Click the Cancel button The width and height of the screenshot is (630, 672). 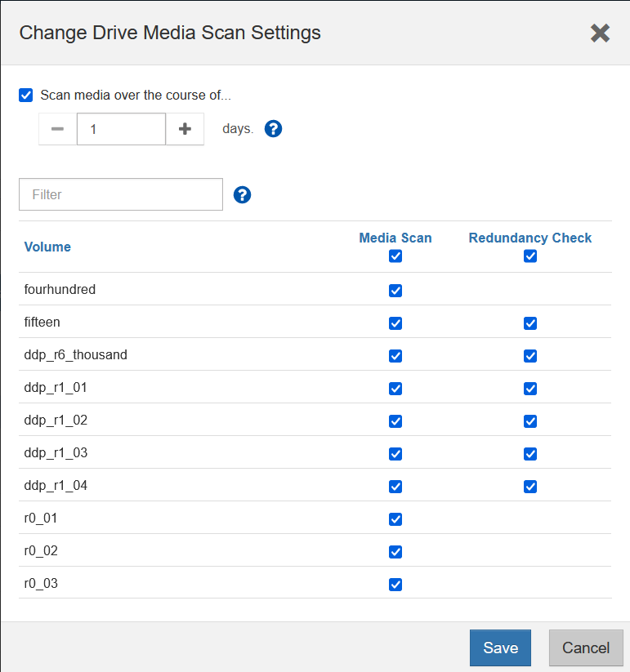[586, 648]
